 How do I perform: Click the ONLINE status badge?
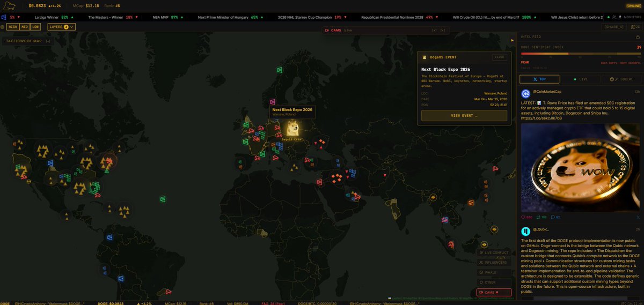pyautogui.click(x=633, y=5)
